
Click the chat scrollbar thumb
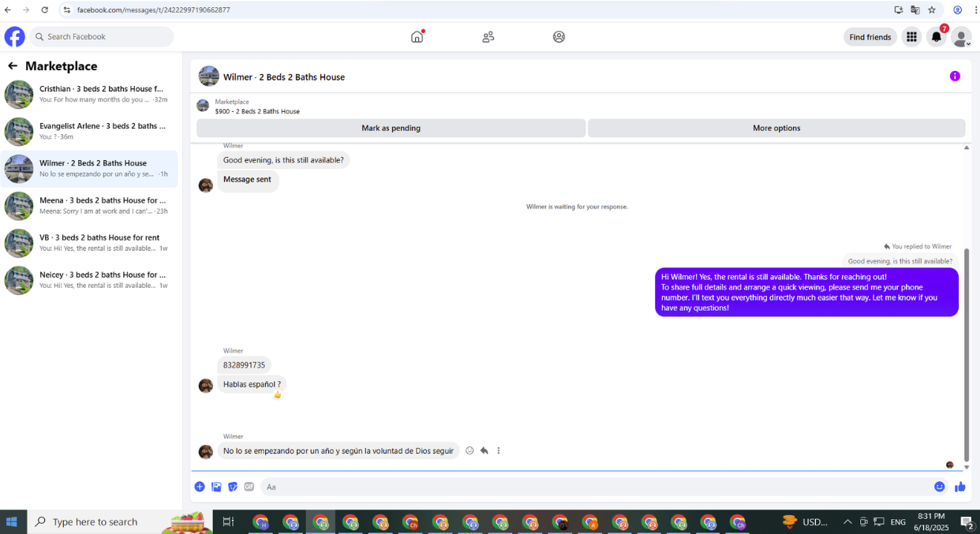click(967, 353)
